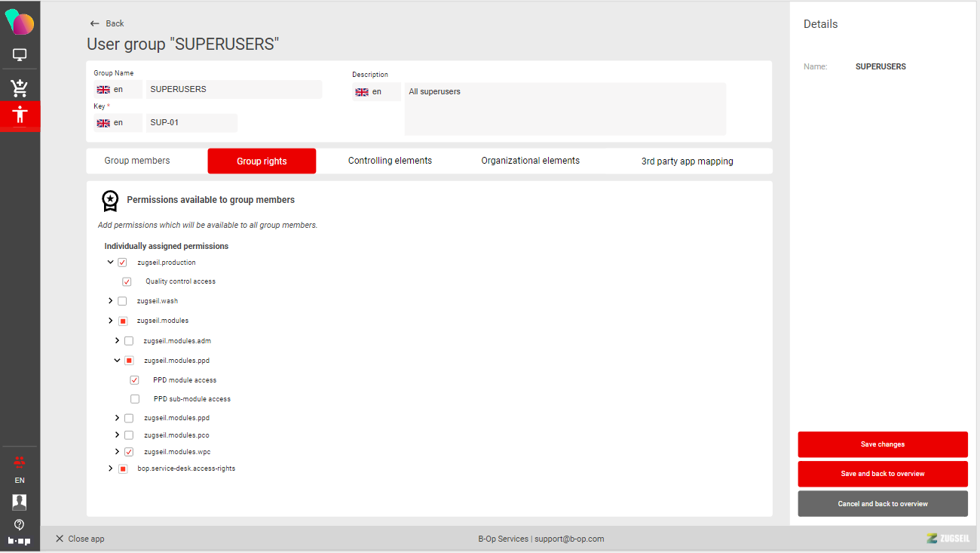The image size is (980, 553).
Task: Click the colorful app logo in sidebar
Action: tap(20, 23)
